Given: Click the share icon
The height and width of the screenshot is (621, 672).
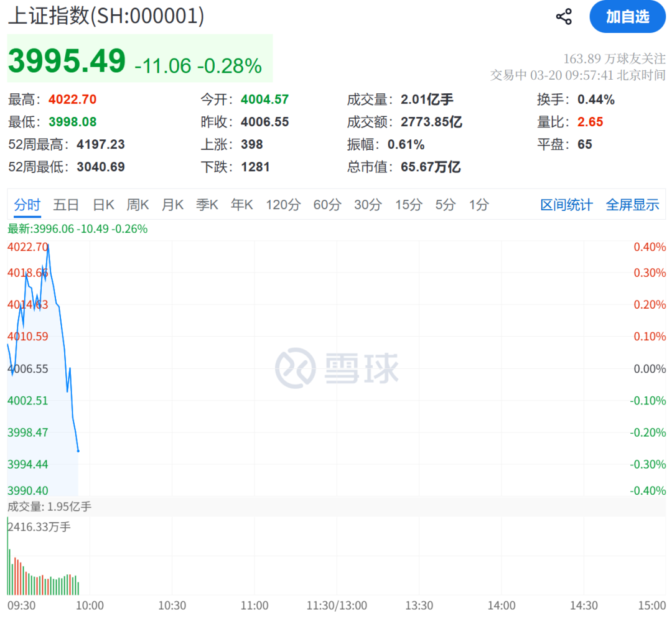Looking at the screenshot, I should click(564, 17).
